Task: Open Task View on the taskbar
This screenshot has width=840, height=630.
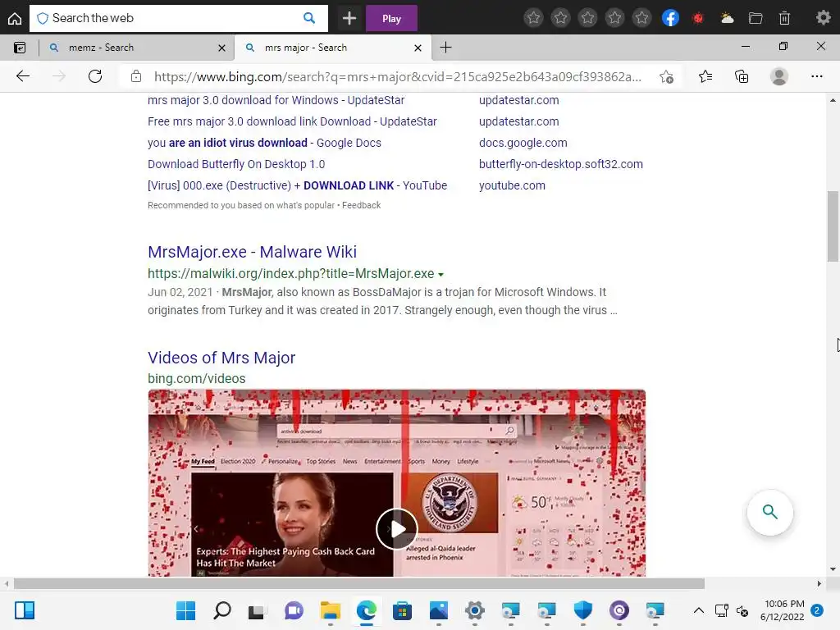Action: pyautogui.click(x=258, y=610)
